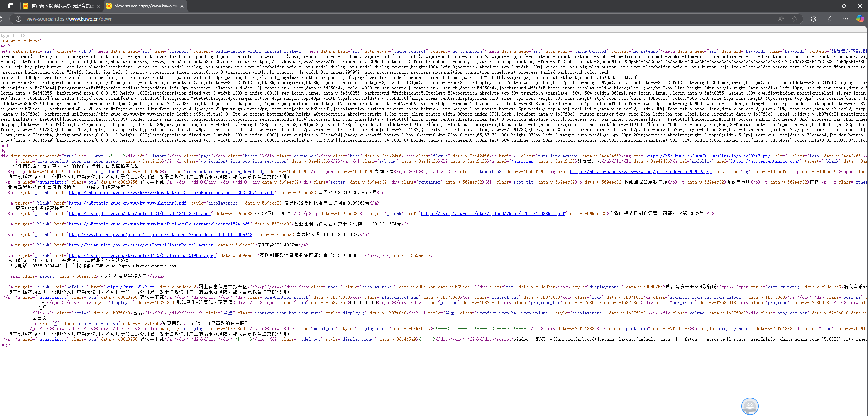This screenshot has height=416, width=868.
Task: Open kuwoNetworkCultureBusinessLicense PDF link
Action: pos(171,193)
